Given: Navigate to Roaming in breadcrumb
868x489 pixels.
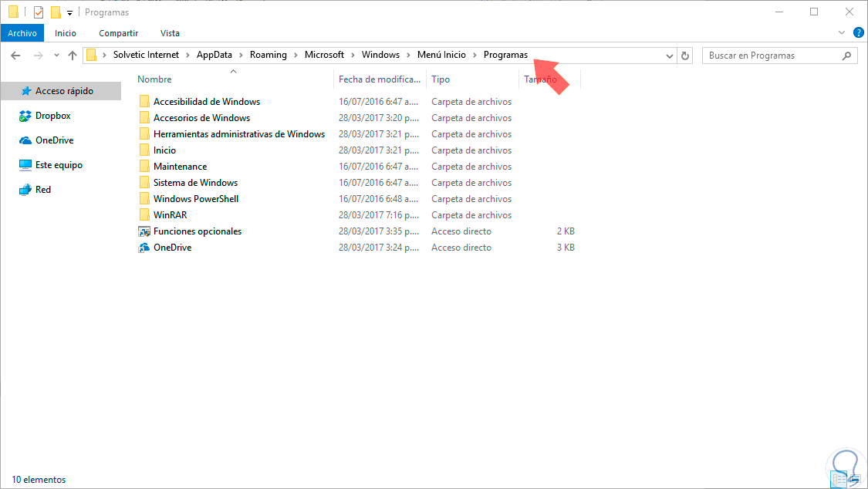Looking at the screenshot, I should (x=269, y=55).
